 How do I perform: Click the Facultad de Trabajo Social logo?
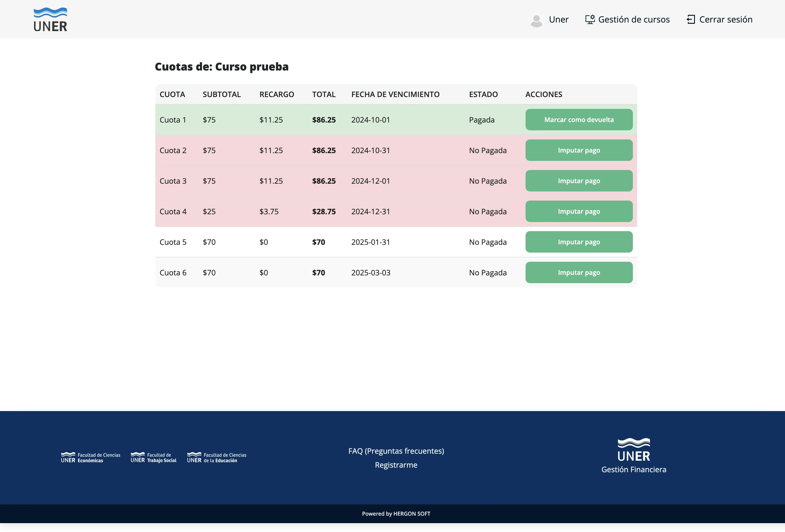(154, 457)
